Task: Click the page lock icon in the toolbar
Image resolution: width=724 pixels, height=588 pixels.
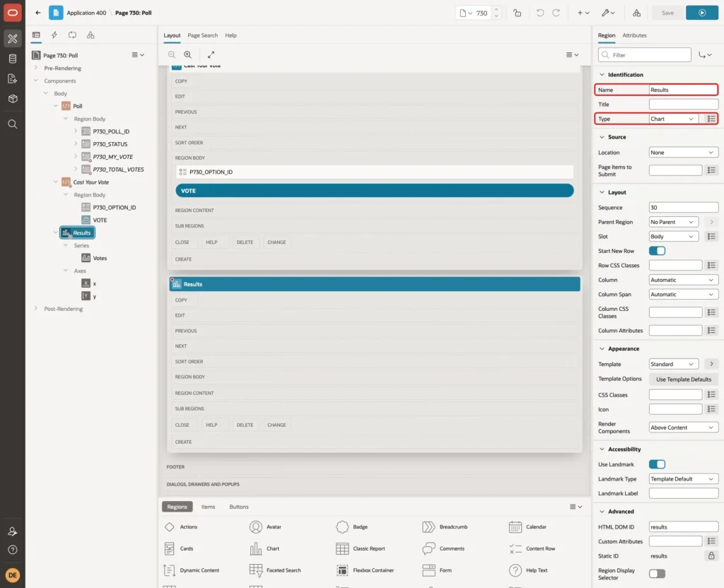Action: [517, 13]
